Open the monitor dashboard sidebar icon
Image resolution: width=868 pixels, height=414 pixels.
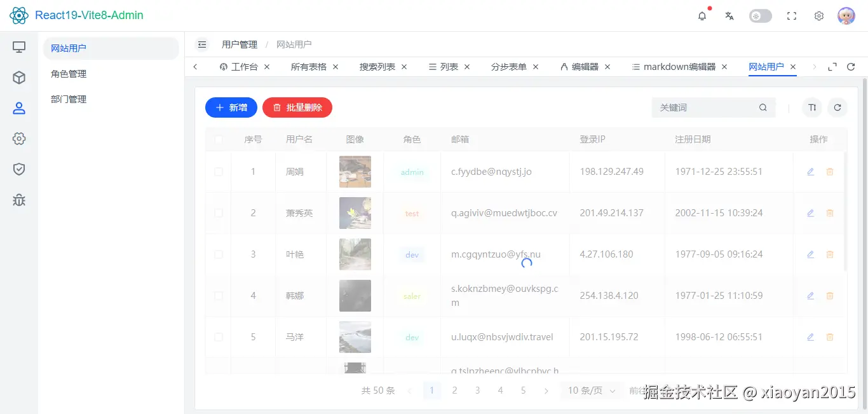[19, 47]
